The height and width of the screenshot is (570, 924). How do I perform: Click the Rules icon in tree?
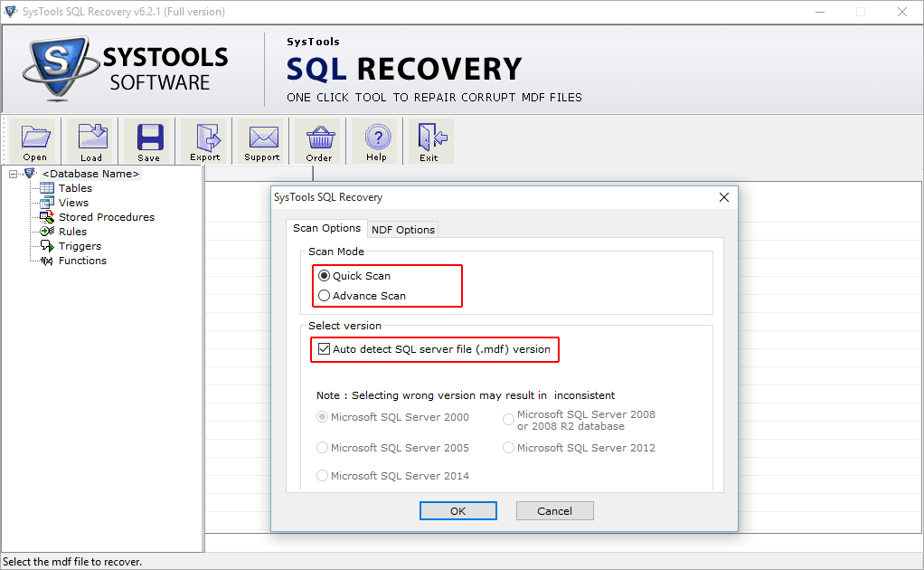pyautogui.click(x=46, y=232)
